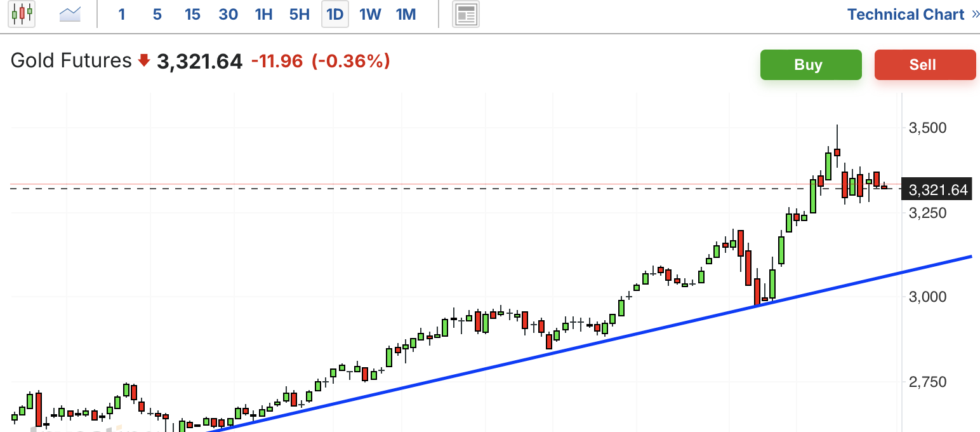Click the red down arrow price indicator
This screenshot has height=432, width=980.
[x=144, y=61]
